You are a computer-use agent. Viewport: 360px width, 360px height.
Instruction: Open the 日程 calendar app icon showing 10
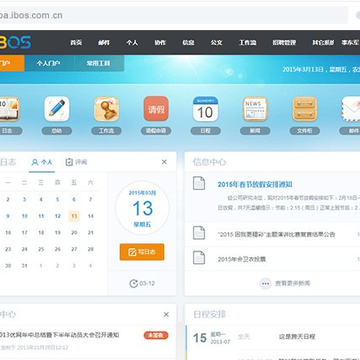(x=206, y=109)
